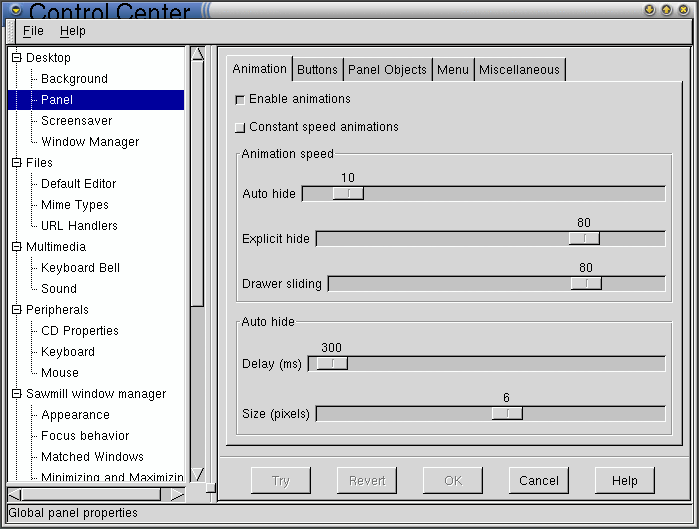Toggle Constant speed animations checkbox

(x=239, y=128)
